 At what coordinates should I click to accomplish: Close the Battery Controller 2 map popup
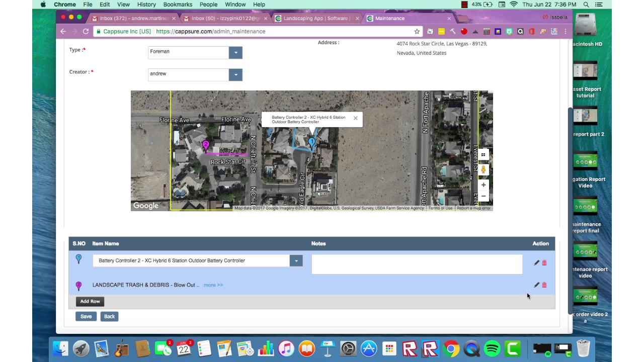pyautogui.click(x=355, y=118)
